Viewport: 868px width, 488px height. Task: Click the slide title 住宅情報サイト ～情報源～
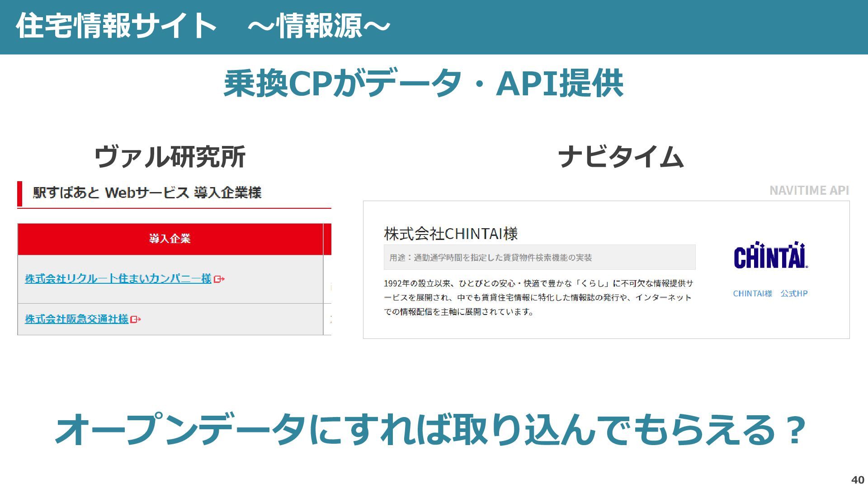coord(203,25)
